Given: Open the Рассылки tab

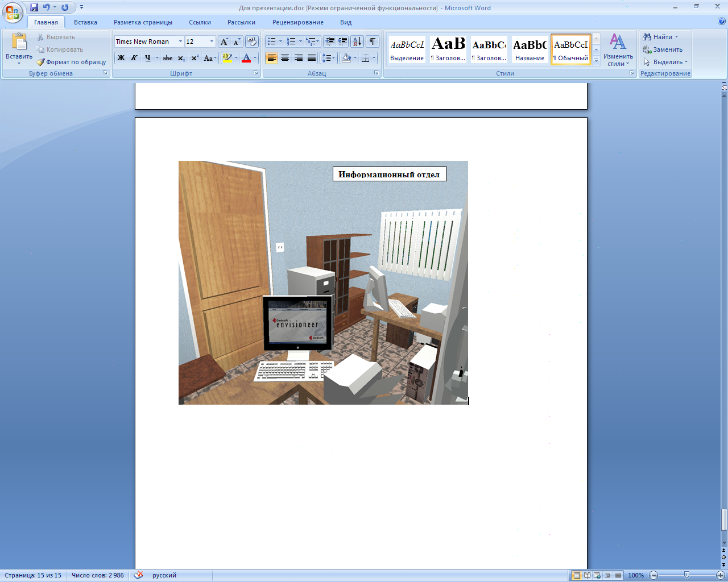Looking at the screenshot, I should (241, 22).
